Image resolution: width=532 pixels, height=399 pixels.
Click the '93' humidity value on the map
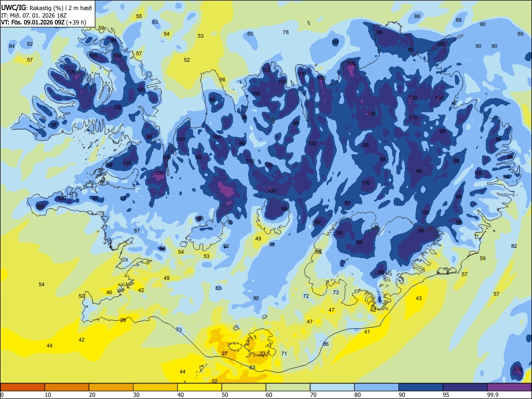(x=123, y=198)
